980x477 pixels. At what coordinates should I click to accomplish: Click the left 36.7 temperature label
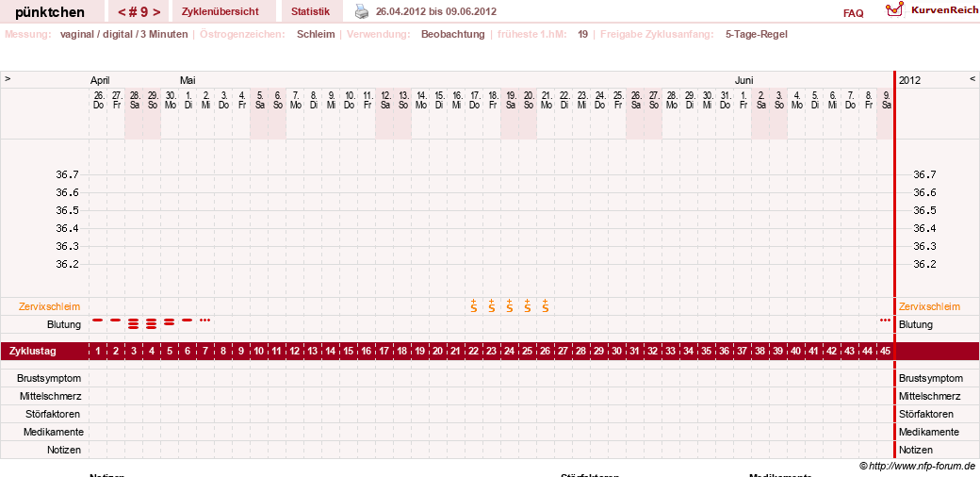click(x=68, y=174)
